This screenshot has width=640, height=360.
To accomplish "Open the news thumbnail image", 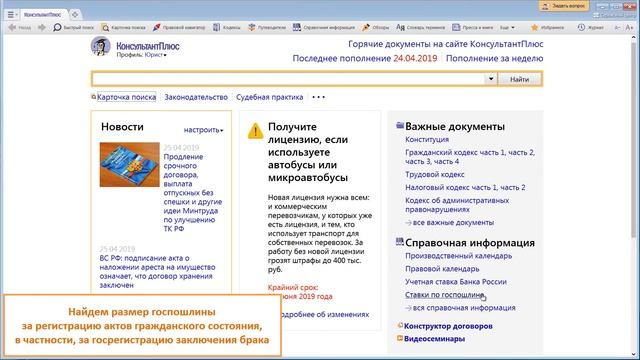I will [129, 164].
